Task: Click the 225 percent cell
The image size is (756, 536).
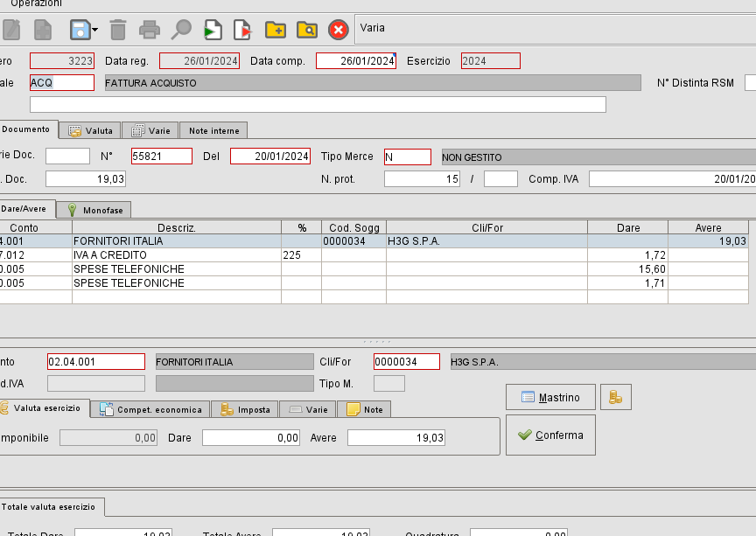Action: [301, 255]
